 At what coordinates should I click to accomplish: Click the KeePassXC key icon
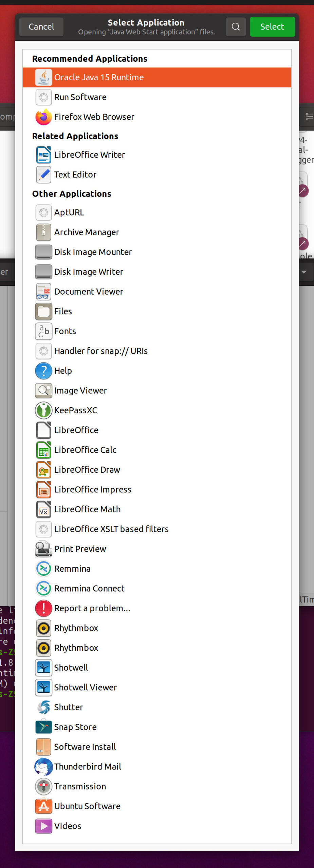(x=43, y=410)
